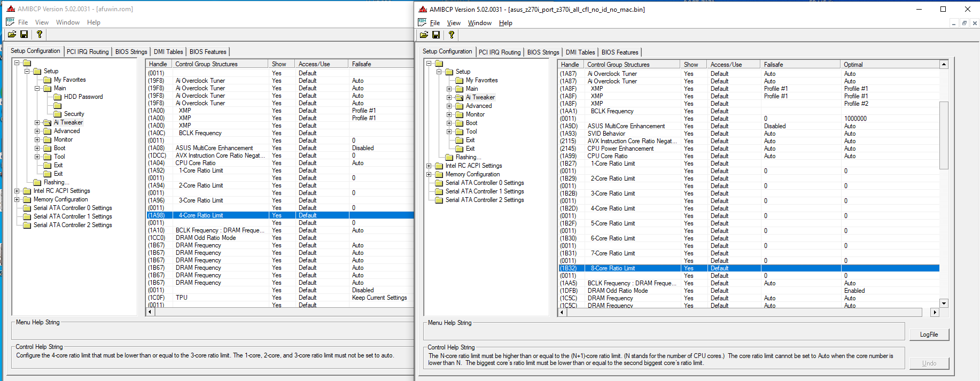Select highlighted 4-Core Ratio Limit row
Screen dimensions: 980x381
point(280,215)
